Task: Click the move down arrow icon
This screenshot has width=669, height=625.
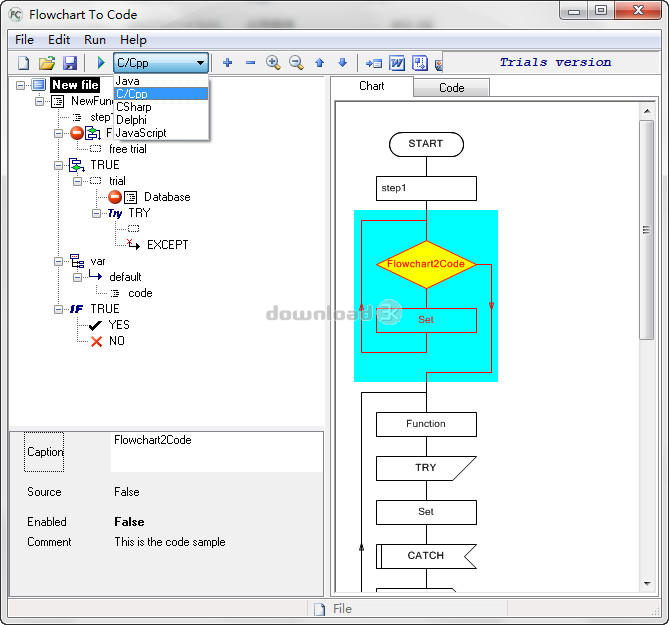Action: coord(343,63)
